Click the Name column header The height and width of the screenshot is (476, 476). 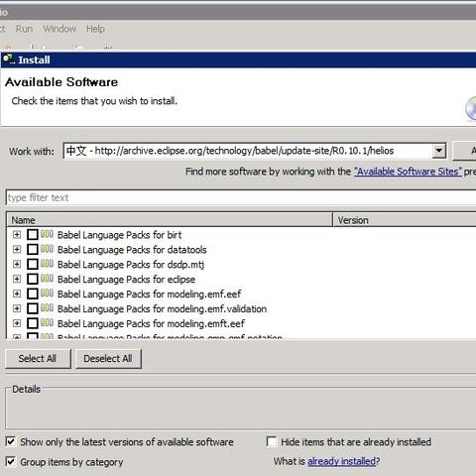pyautogui.click(x=170, y=220)
